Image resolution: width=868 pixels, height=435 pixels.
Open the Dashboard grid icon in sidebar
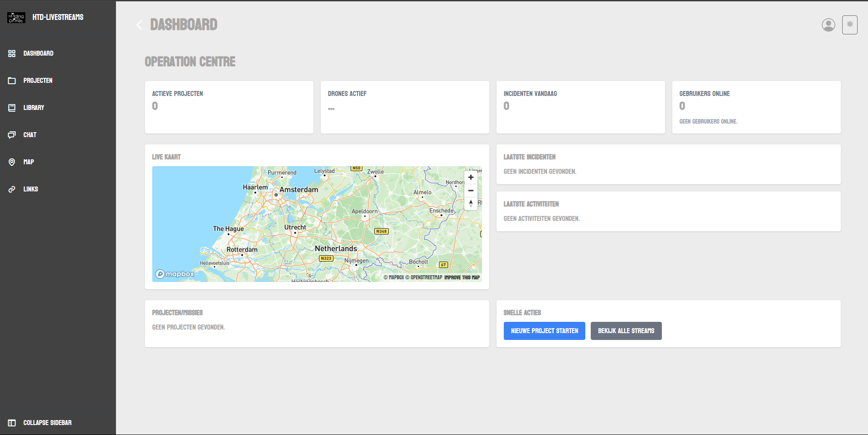(12, 53)
